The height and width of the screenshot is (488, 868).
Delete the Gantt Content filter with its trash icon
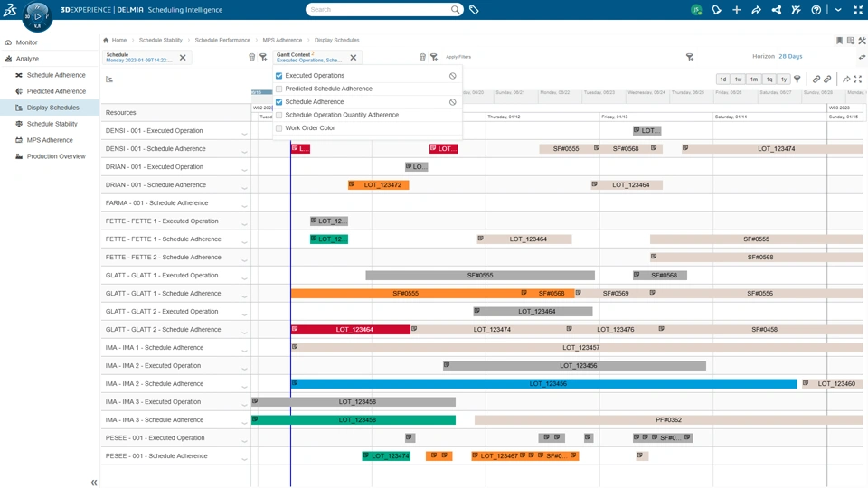[422, 57]
